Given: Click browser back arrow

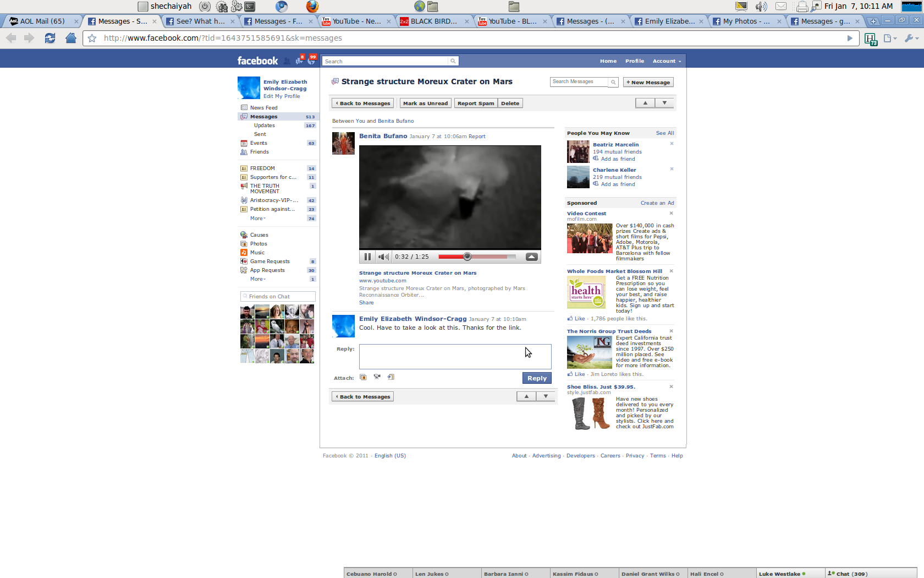Looking at the screenshot, I should 11,38.
